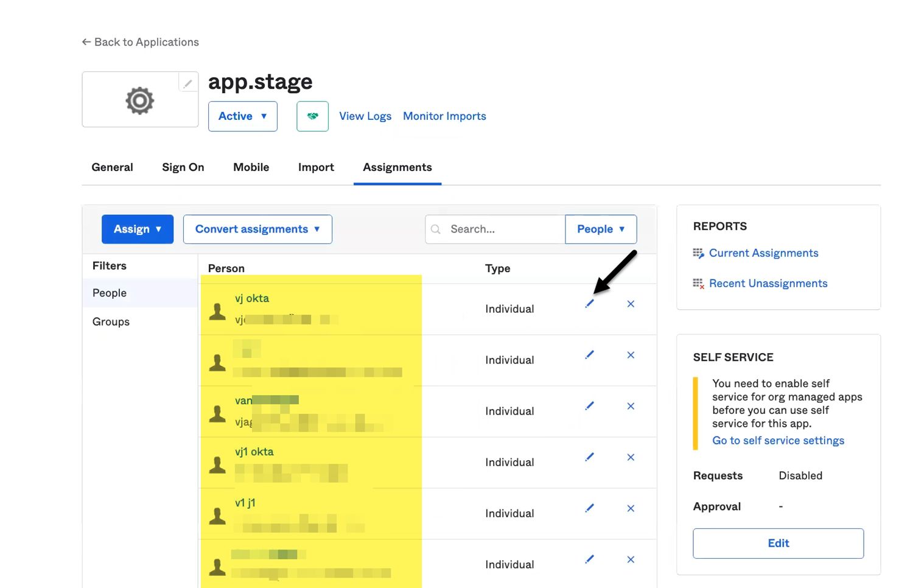Image resolution: width=913 pixels, height=588 pixels.
Task: Remove the v1 j1 assignment with X
Action: 631,508
